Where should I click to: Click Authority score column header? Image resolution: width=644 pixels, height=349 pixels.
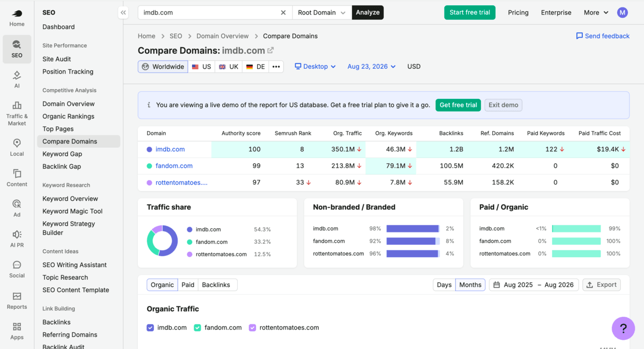point(241,133)
